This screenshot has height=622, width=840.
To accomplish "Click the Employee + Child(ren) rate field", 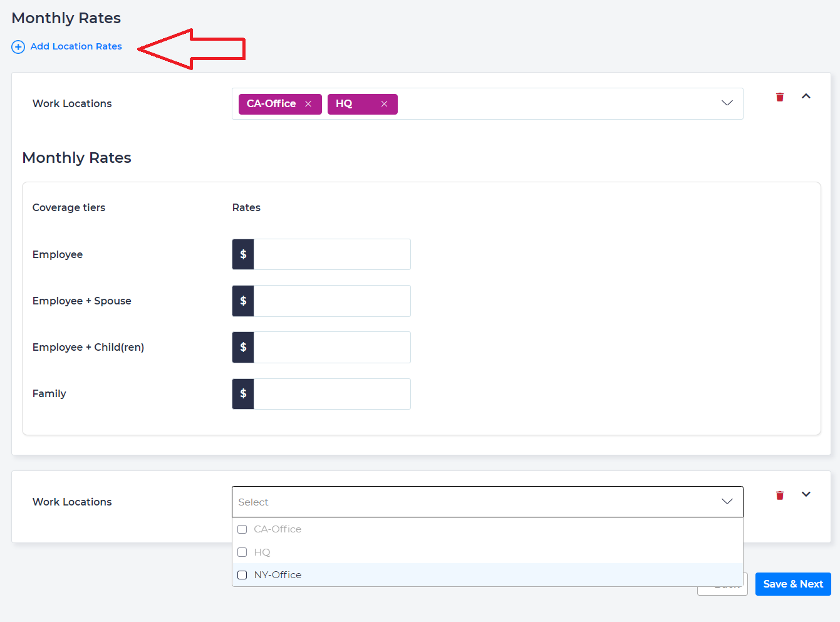I will pos(331,347).
